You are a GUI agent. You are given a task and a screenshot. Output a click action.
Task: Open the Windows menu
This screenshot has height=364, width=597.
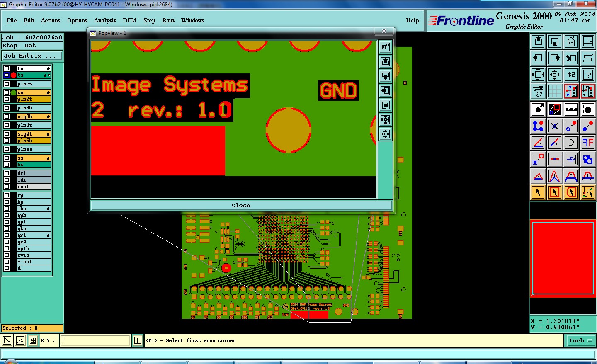193,21
